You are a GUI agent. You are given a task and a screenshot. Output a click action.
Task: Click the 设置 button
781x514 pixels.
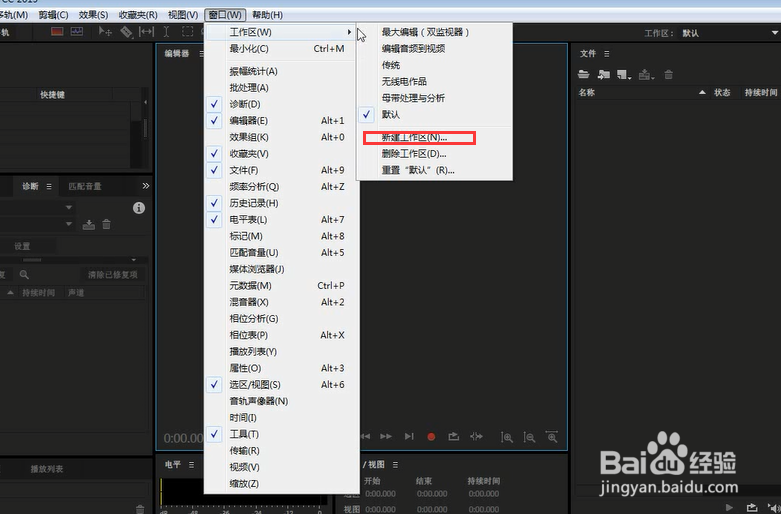[x=22, y=247]
